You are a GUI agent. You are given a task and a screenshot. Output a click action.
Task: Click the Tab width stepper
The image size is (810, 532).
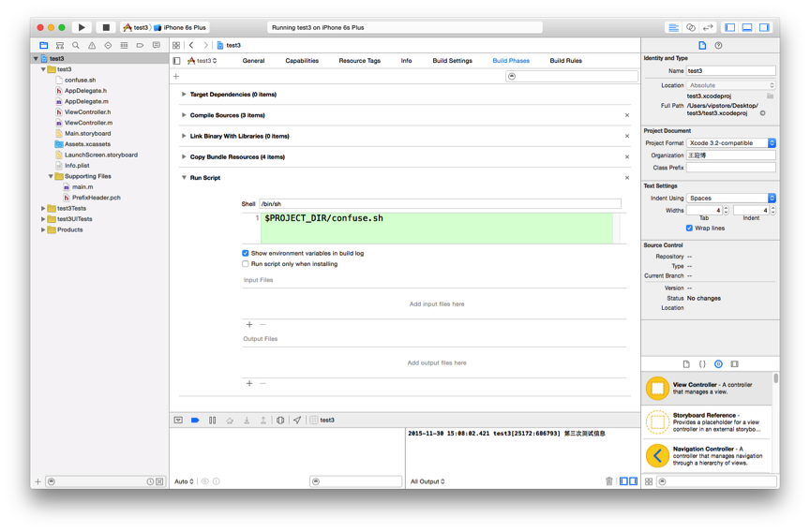point(726,211)
